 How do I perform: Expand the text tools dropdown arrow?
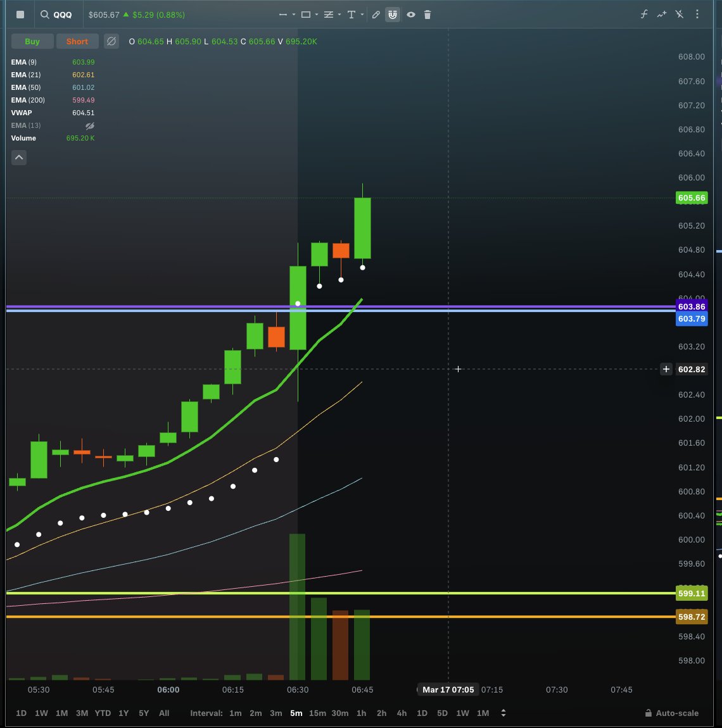362,15
